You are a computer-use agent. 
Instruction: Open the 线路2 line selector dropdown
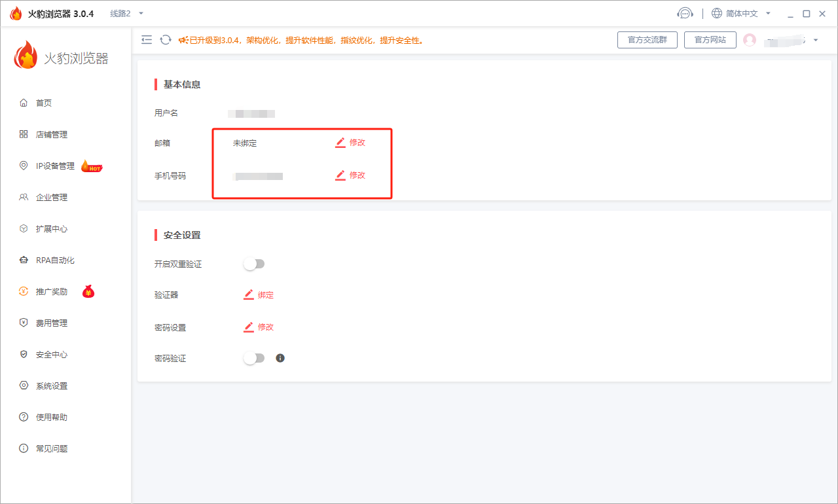point(124,12)
